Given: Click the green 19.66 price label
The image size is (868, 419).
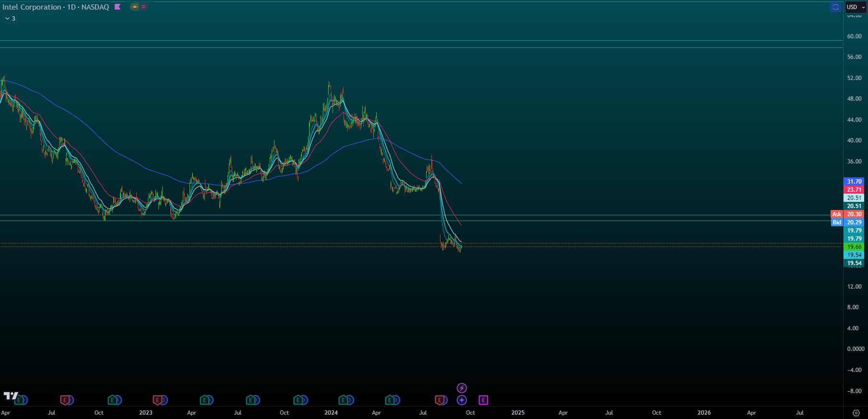Looking at the screenshot, I should (x=854, y=247).
